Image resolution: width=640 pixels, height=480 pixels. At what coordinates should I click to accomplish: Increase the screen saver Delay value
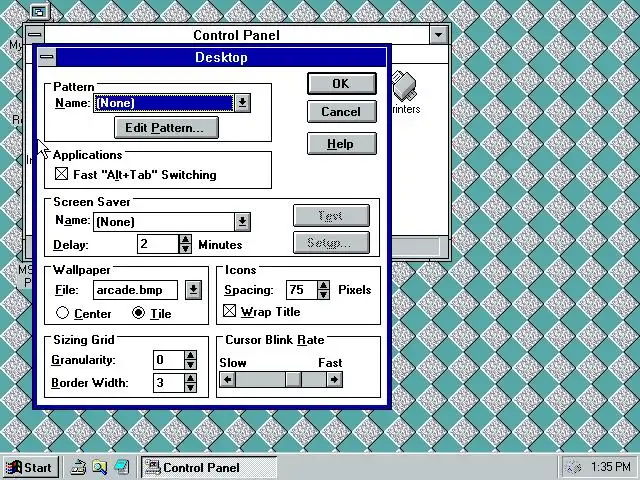(185, 240)
